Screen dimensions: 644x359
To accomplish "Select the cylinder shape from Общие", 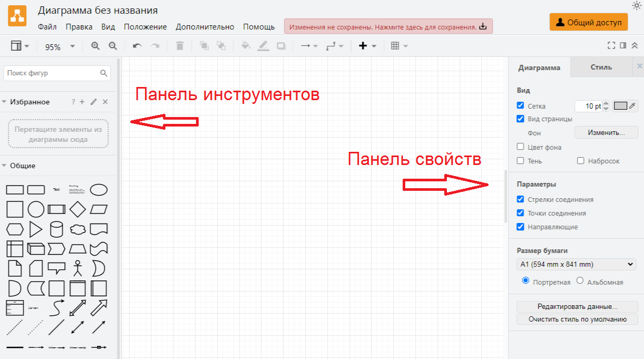I will (56, 229).
